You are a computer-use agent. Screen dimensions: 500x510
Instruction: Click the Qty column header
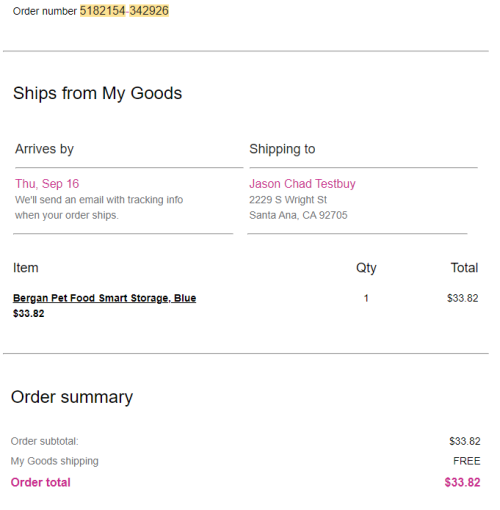[x=366, y=268]
